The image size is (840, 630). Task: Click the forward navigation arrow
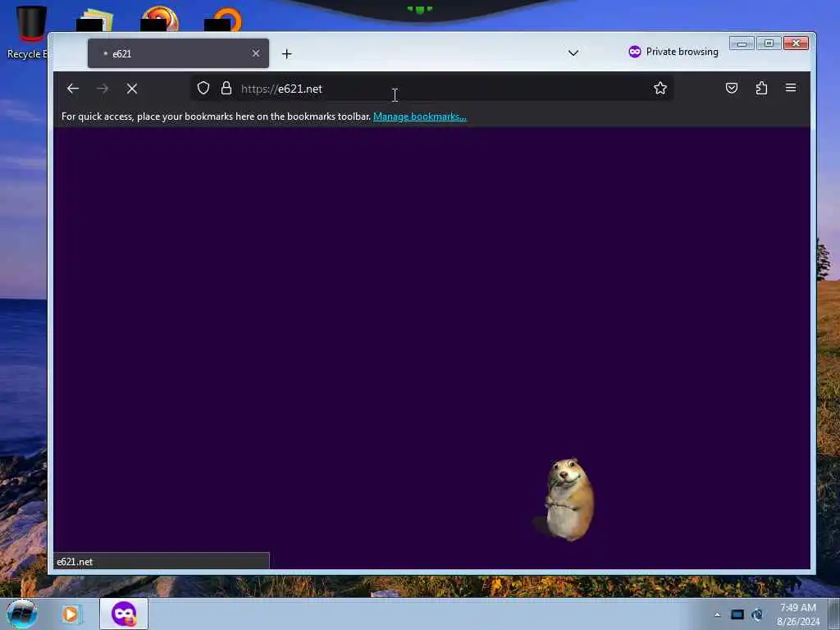[x=103, y=89]
